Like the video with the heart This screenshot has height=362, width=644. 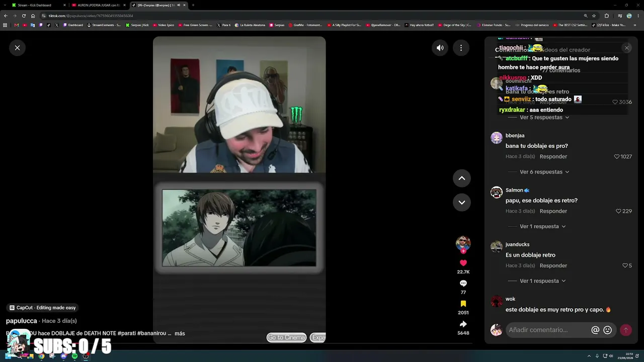[x=463, y=263]
